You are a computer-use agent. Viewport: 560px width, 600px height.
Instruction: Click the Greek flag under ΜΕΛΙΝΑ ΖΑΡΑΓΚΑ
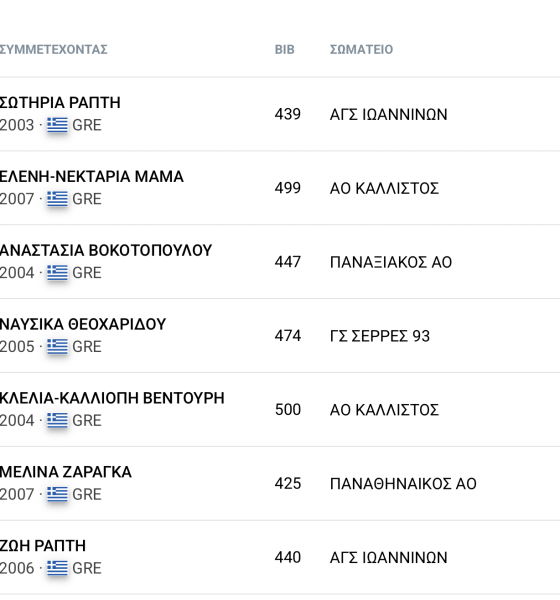pos(57,494)
